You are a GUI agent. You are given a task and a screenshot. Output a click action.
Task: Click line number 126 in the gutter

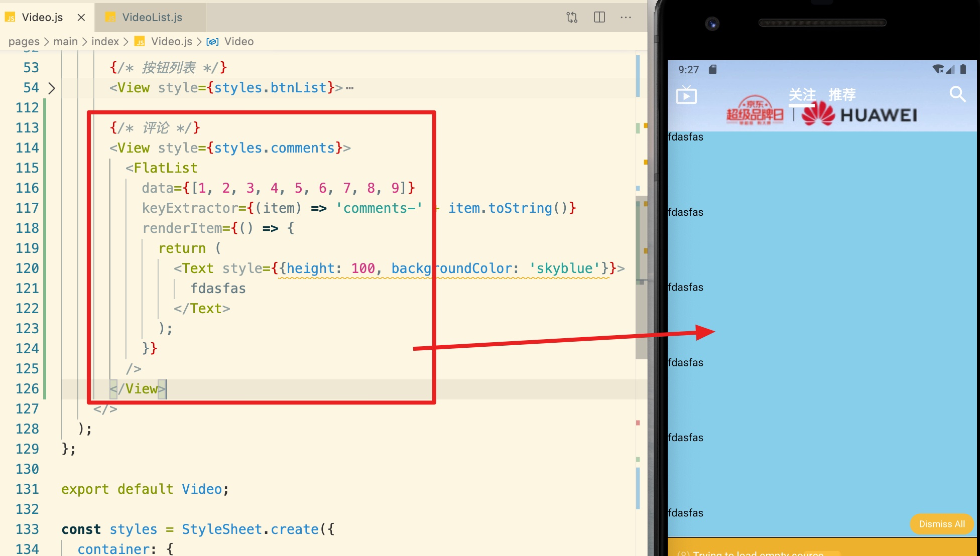point(27,389)
